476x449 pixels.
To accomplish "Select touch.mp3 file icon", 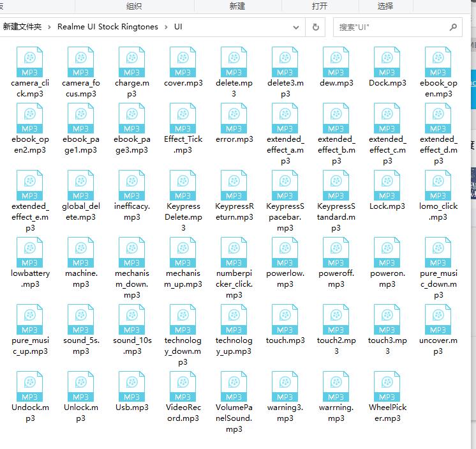I will pyautogui.click(x=285, y=319).
